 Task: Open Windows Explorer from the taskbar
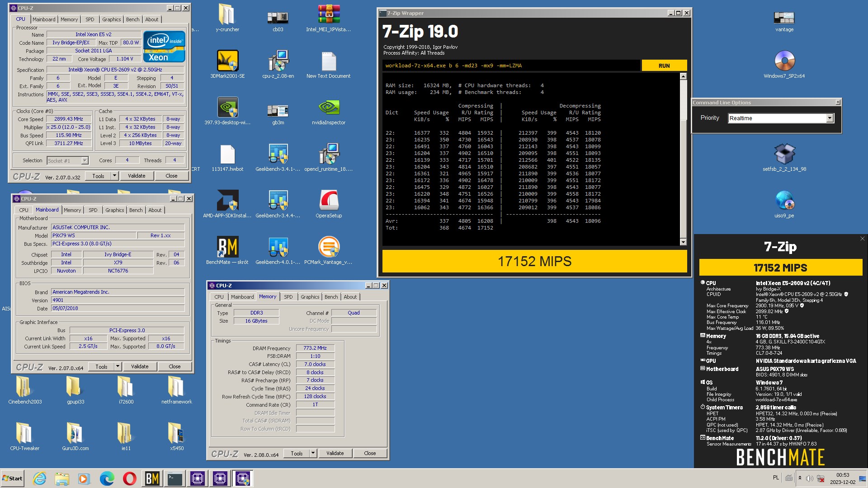pos(62,479)
